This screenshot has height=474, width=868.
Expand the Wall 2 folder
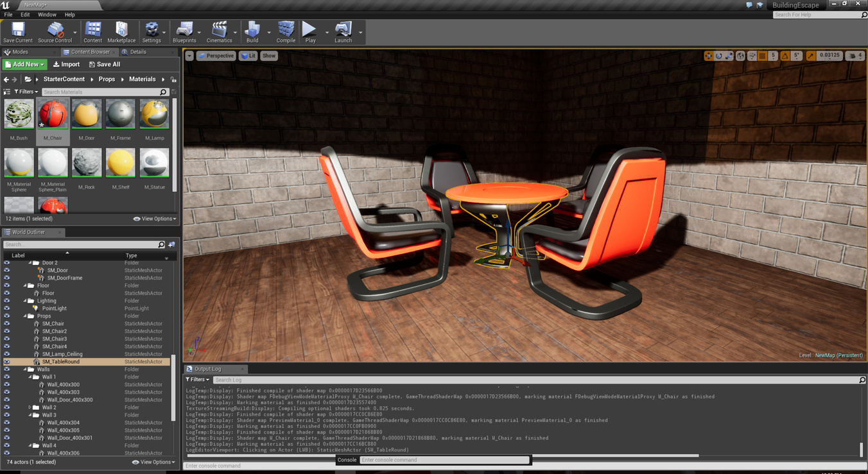click(x=30, y=407)
